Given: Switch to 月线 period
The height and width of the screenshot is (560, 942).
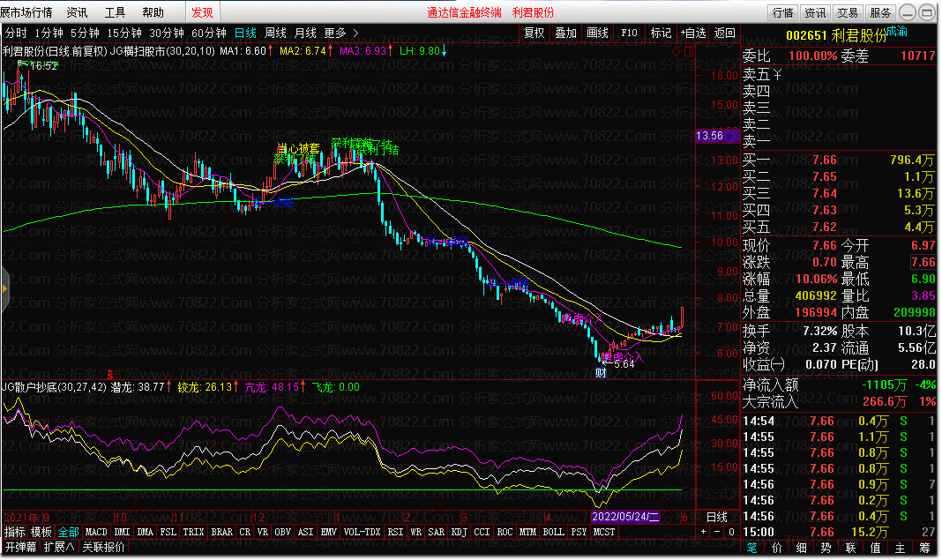Looking at the screenshot, I should [x=305, y=33].
